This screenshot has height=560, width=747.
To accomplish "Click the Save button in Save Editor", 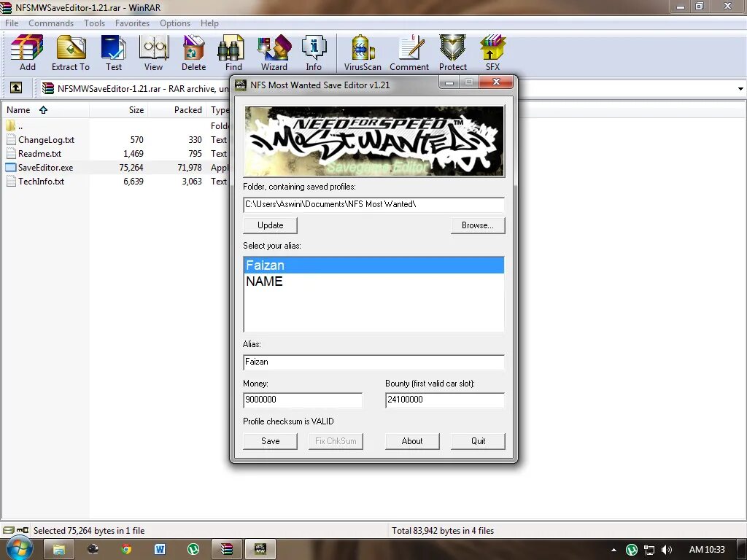I will tap(270, 441).
